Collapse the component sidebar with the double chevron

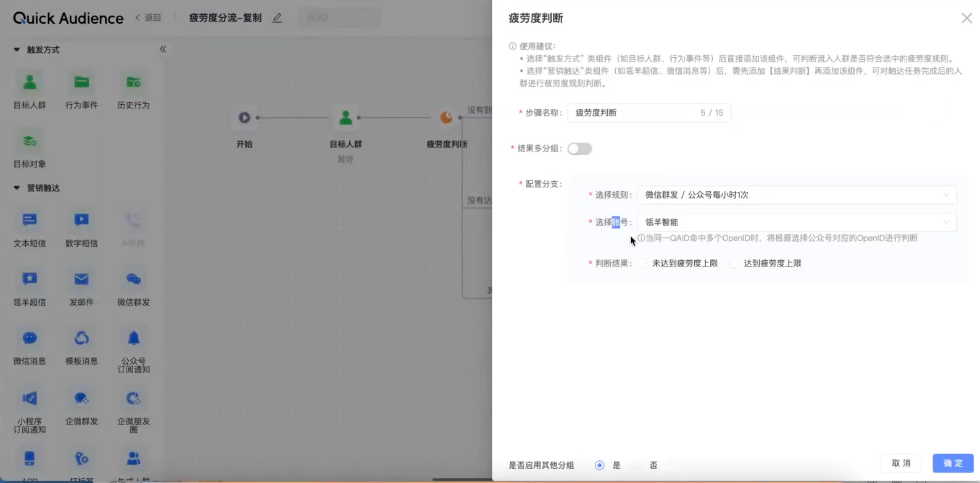163,49
